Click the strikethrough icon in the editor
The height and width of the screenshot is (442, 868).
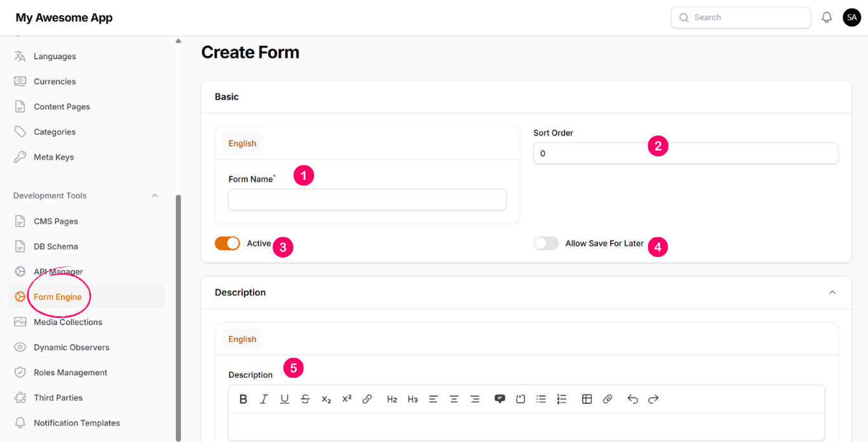point(305,399)
